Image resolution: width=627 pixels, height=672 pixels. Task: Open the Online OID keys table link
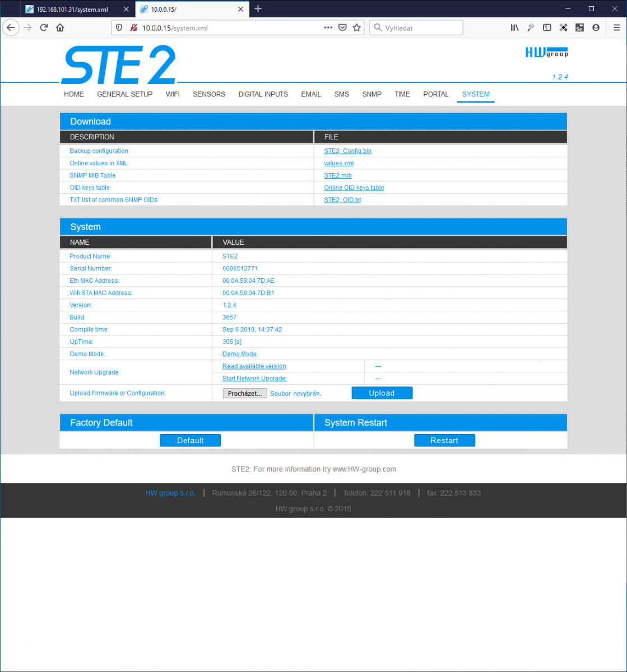pyautogui.click(x=354, y=188)
